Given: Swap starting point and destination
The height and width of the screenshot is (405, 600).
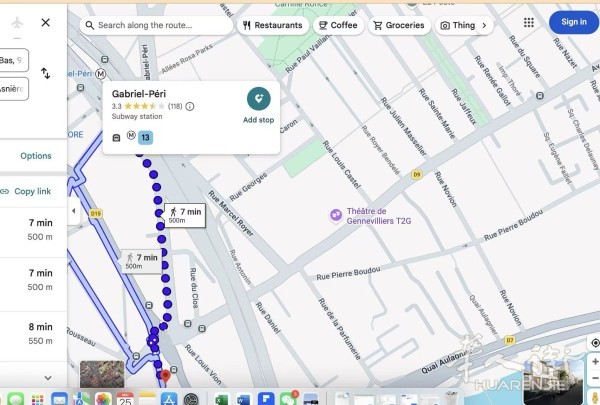Looking at the screenshot, I should click(x=46, y=73).
